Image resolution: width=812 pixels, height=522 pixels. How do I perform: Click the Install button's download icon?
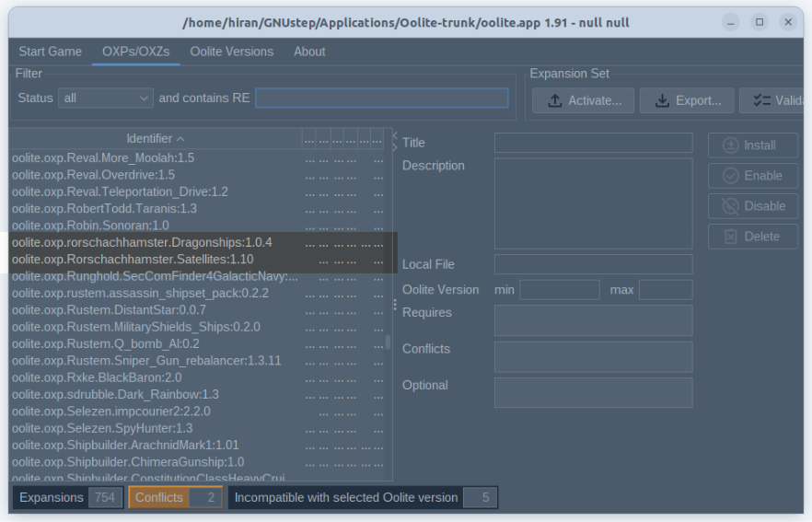730,145
